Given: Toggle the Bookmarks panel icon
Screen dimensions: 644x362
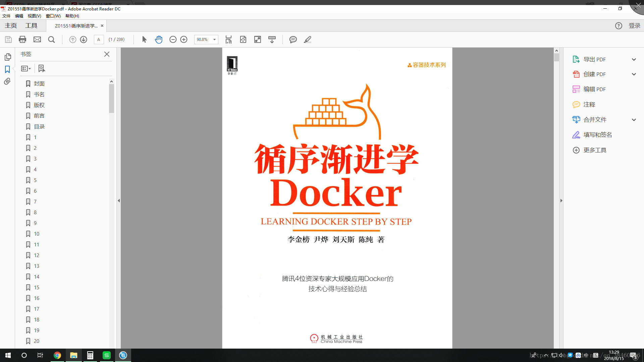Looking at the screenshot, I should click(x=7, y=69).
